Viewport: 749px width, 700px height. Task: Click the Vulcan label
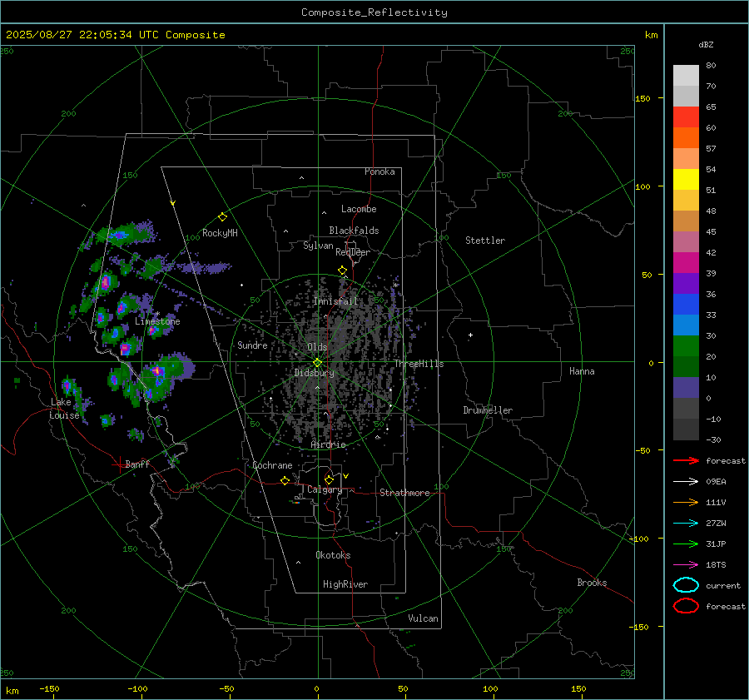pos(424,618)
